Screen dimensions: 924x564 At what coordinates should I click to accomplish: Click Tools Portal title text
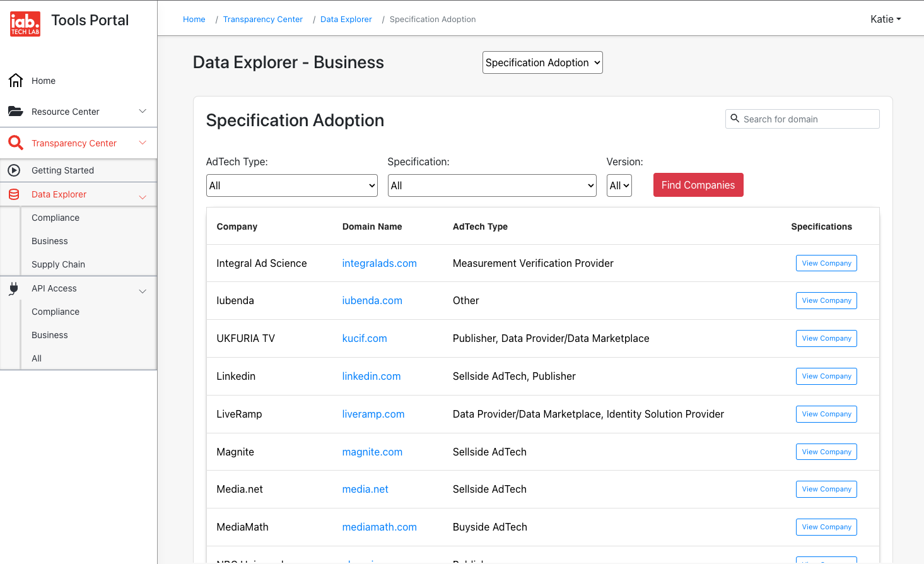[90, 20]
